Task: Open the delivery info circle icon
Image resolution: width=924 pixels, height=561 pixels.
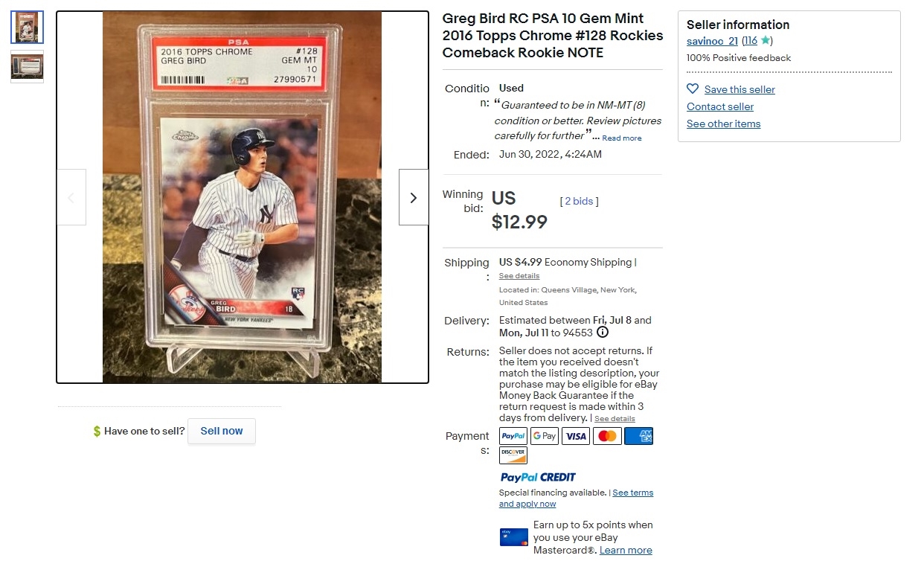Action: (603, 333)
